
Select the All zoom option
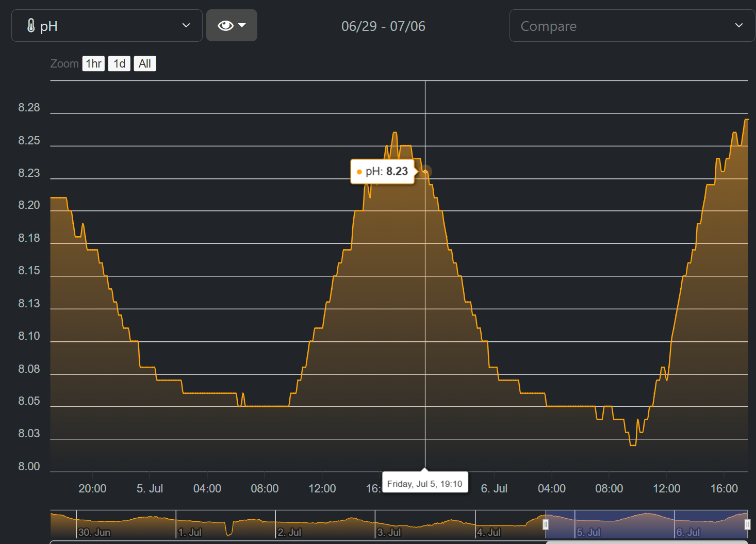pyautogui.click(x=145, y=64)
